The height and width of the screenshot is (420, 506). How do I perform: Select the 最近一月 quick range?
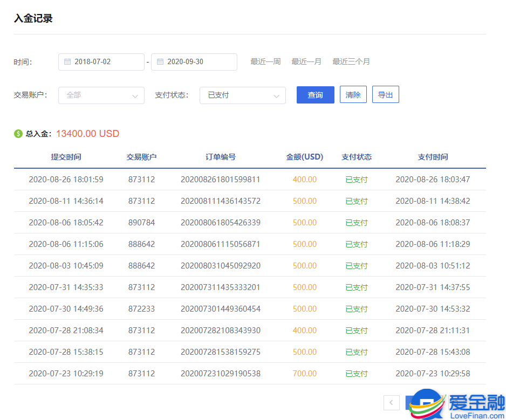[306, 61]
